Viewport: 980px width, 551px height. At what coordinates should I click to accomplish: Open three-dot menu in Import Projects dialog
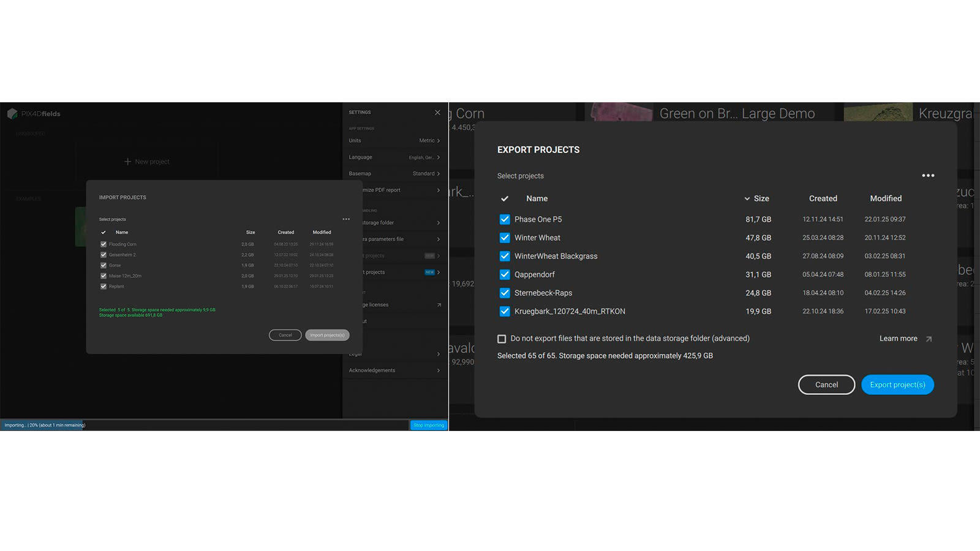(x=346, y=219)
